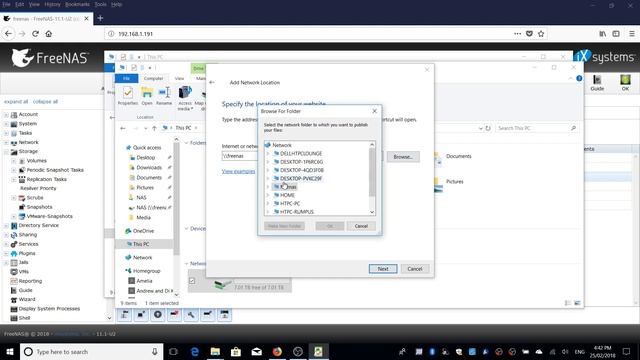Open Computer tab in File Explorer ribbon
Viewport: 640px width, 360px height.
click(153, 78)
